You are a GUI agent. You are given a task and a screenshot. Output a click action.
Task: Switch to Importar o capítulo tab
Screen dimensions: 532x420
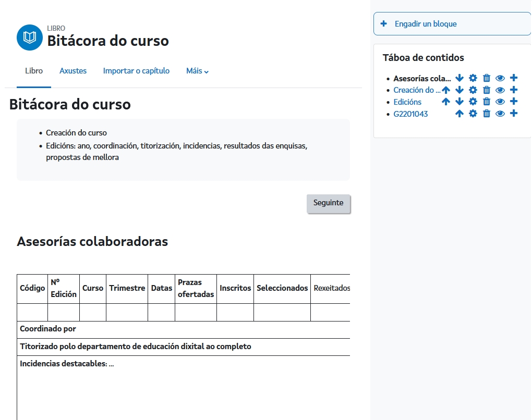tap(136, 71)
